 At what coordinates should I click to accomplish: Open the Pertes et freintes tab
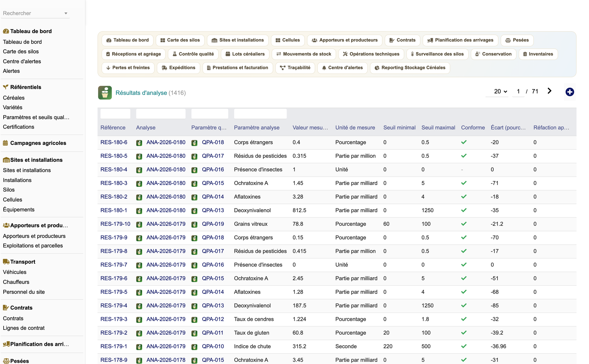point(128,68)
